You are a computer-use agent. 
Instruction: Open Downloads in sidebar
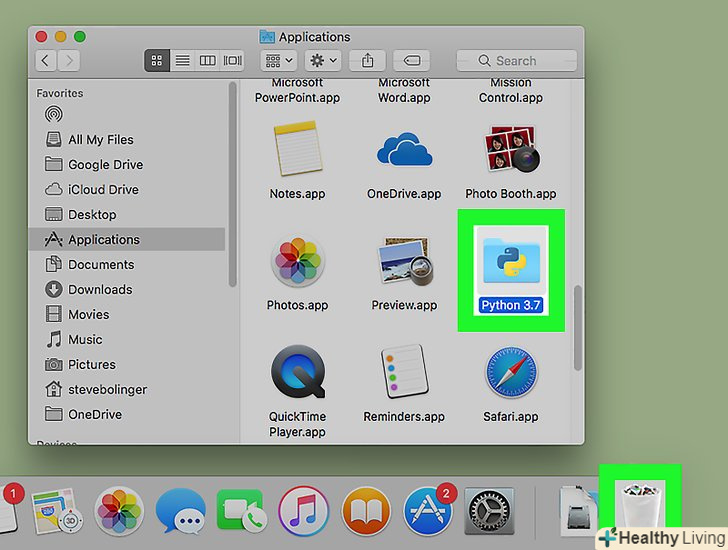(127, 290)
